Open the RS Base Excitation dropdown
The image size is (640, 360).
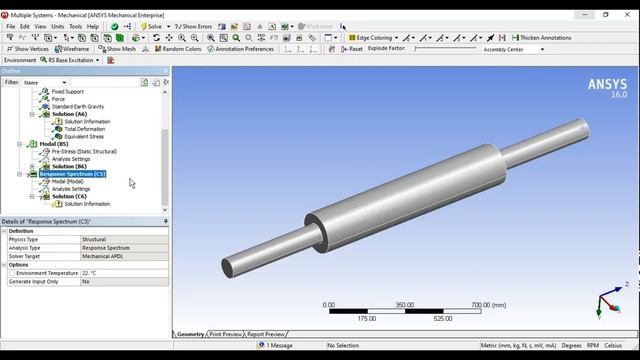98,60
